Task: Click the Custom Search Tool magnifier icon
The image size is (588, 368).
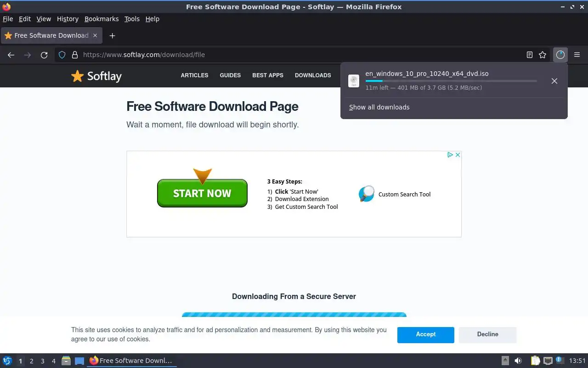Action: coord(367,194)
